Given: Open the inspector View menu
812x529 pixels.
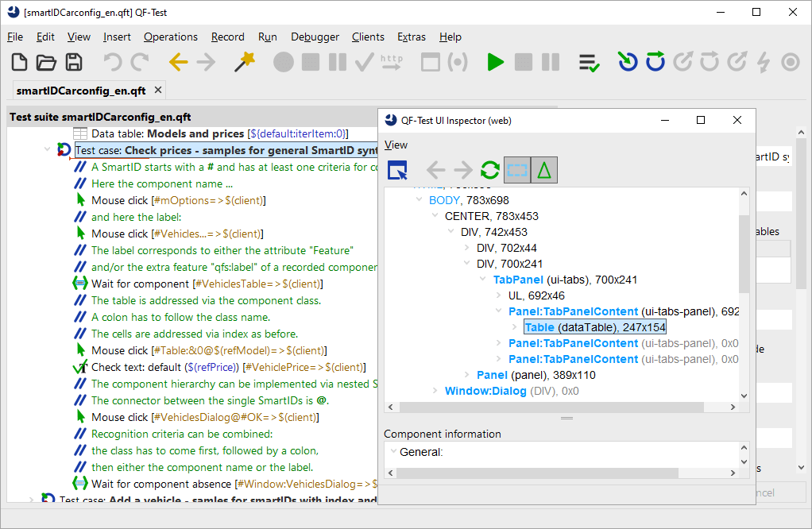Looking at the screenshot, I should (396, 145).
